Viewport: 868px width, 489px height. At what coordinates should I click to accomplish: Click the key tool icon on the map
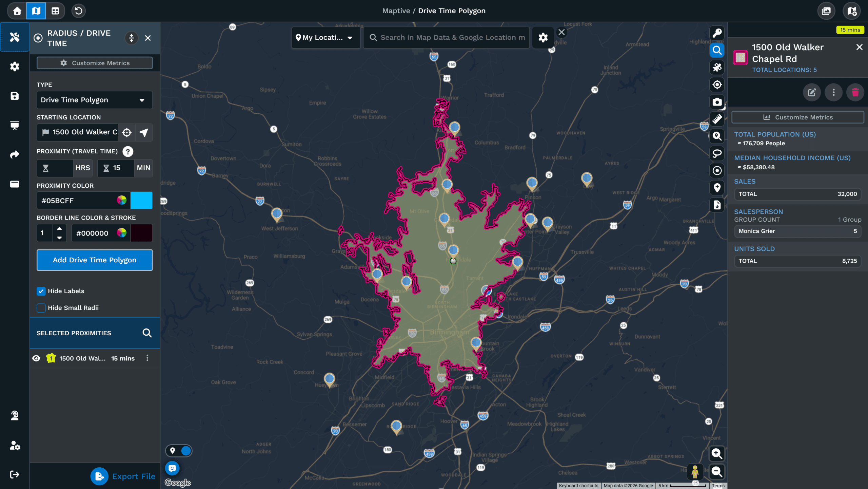(x=717, y=33)
